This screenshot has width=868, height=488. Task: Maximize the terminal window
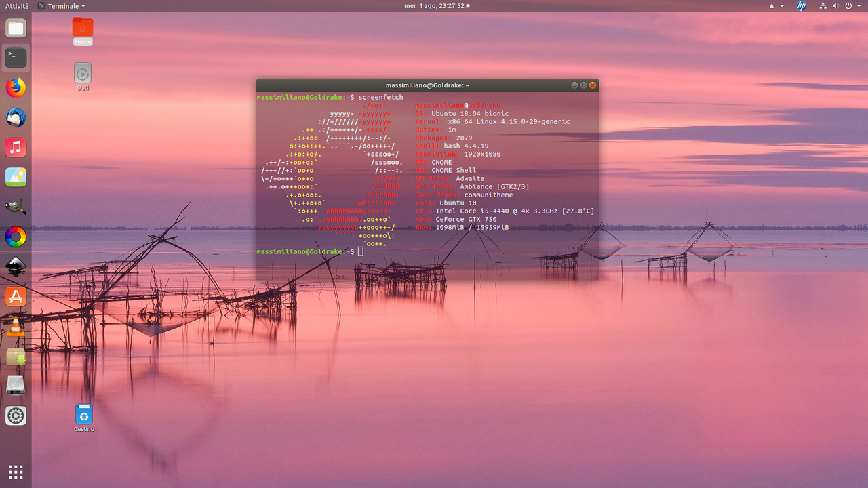[x=583, y=85]
